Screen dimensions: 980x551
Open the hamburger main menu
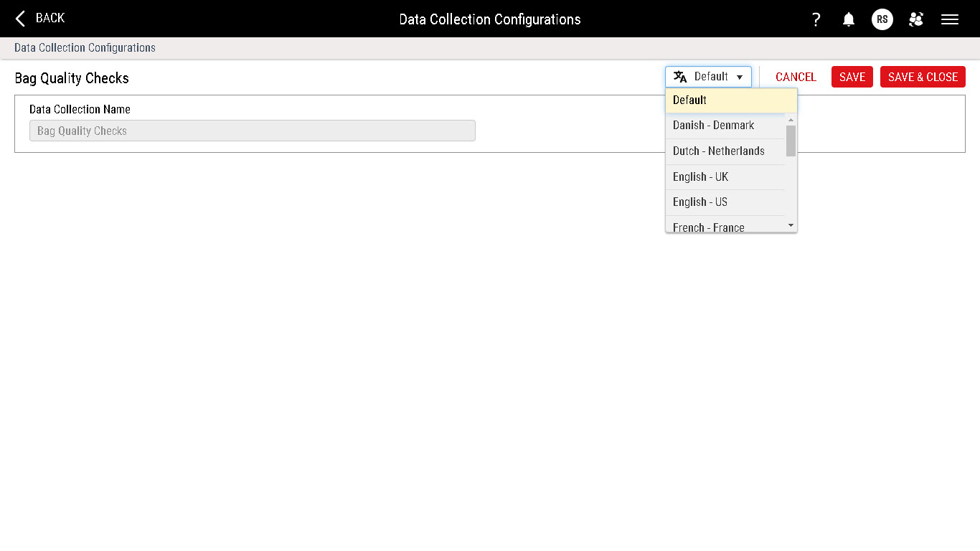point(950,19)
